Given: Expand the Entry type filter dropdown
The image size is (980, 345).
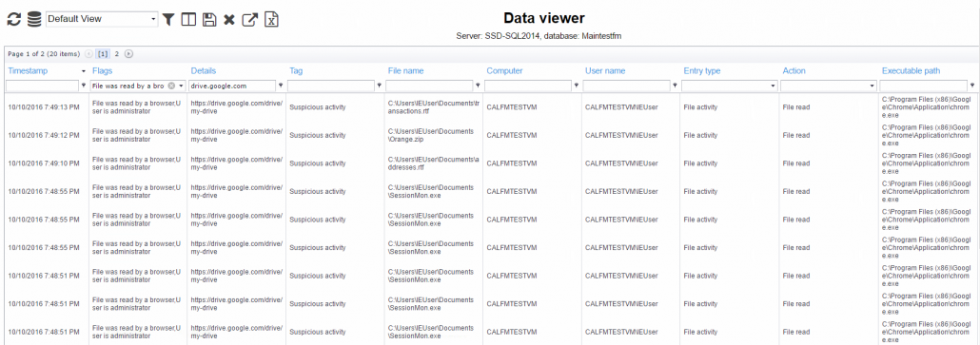Looking at the screenshot, I should click(773, 86).
